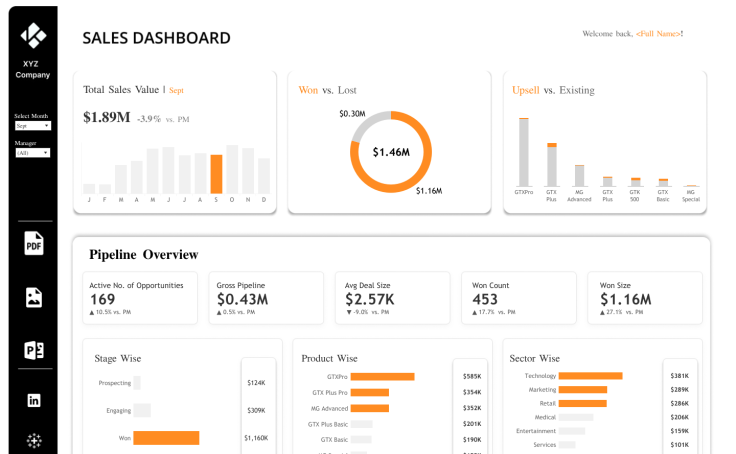The height and width of the screenshot is (454, 736).
Task: Click the <Full Name> link in welcome text
Action: pyautogui.click(x=658, y=34)
